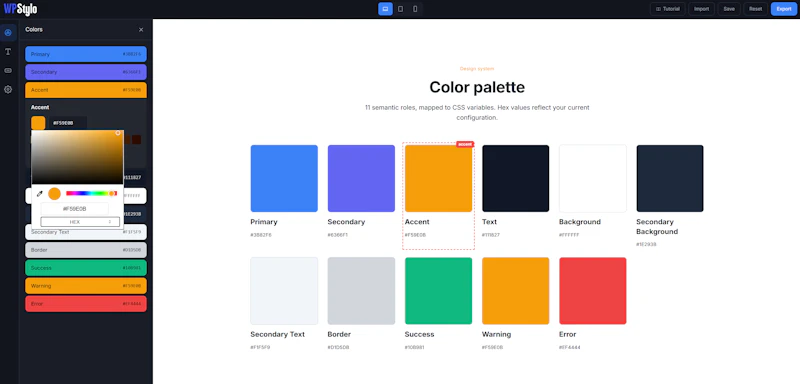Click the Import button
The image size is (800, 384).
[x=702, y=9]
